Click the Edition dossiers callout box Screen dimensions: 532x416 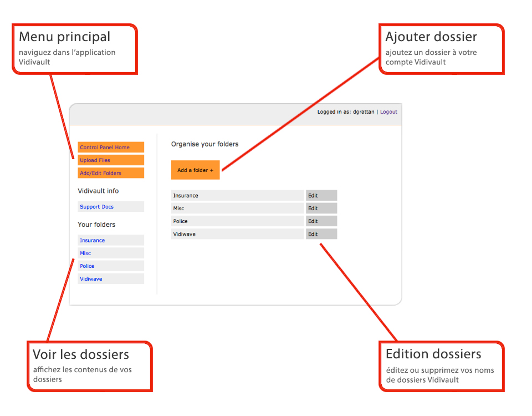[x=441, y=367]
